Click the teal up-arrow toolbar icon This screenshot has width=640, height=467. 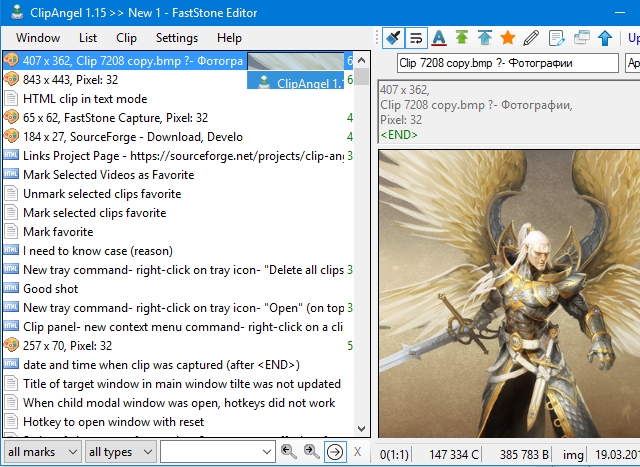pos(484,37)
